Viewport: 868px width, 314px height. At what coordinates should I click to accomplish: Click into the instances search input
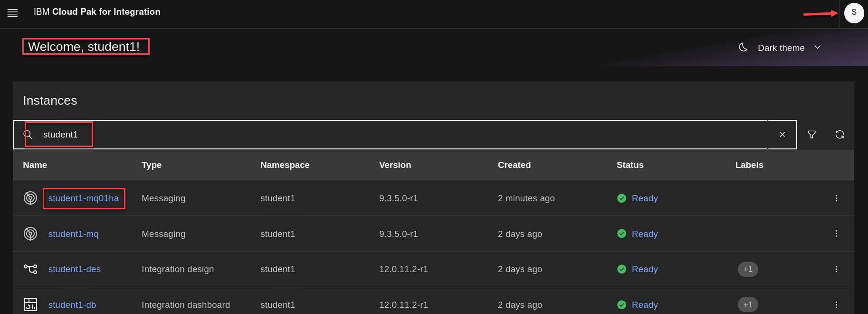tap(380, 135)
